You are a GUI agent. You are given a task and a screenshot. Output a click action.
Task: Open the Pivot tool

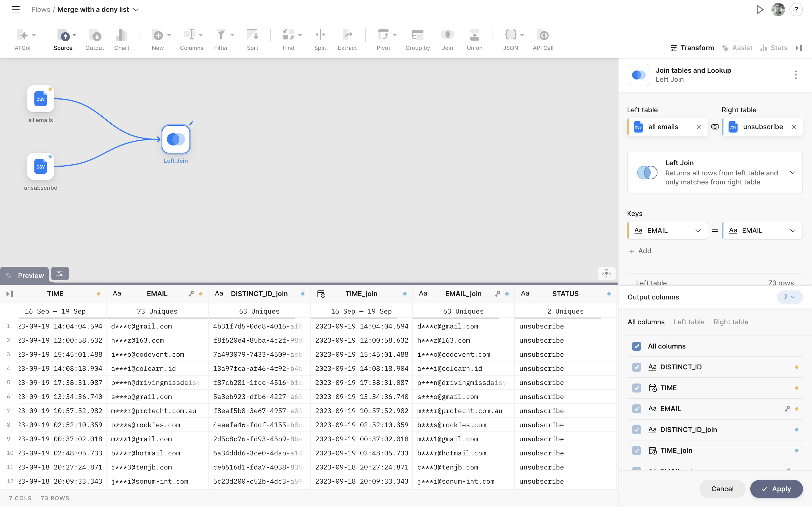point(383,35)
